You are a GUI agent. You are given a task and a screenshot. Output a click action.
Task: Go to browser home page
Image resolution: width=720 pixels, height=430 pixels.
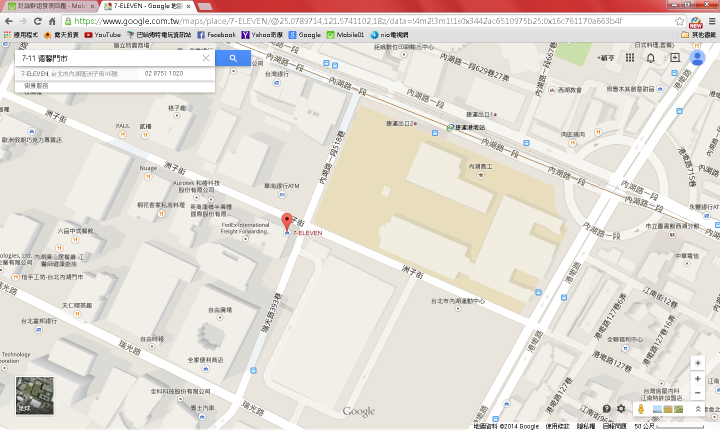tap(52, 21)
